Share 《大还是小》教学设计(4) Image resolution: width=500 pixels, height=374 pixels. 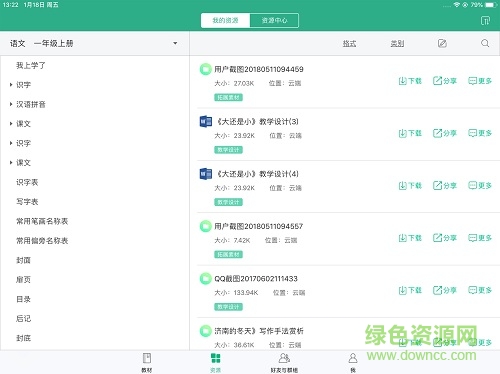tap(445, 186)
